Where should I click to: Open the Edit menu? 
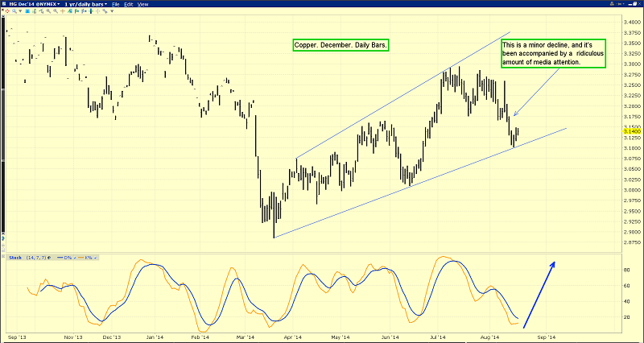point(129,5)
